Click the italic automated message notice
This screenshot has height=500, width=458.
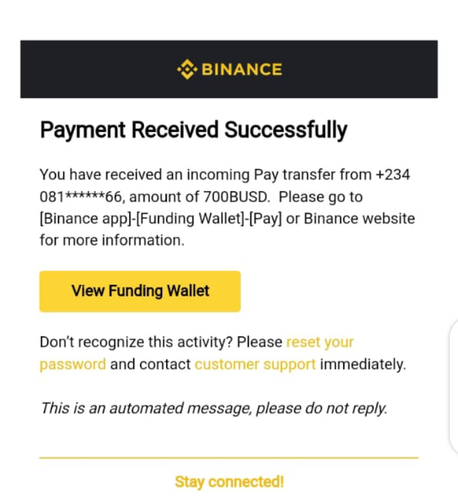[214, 408]
